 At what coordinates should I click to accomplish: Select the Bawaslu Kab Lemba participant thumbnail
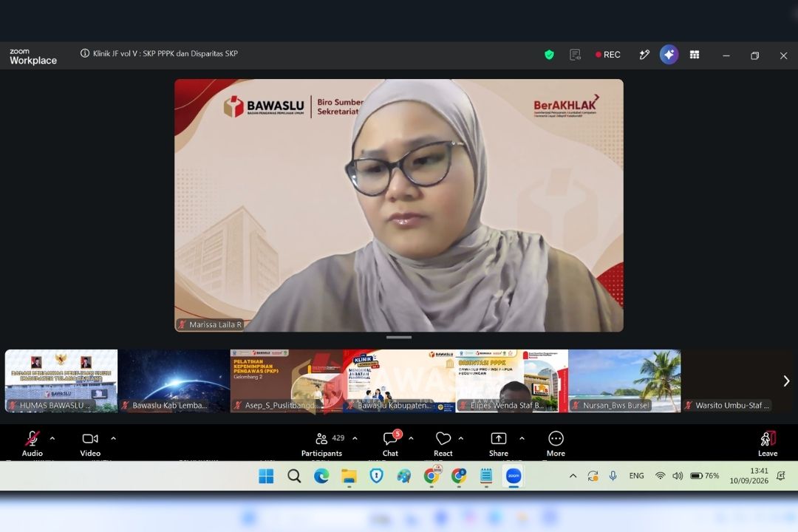pyautogui.click(x=174, y=381)
